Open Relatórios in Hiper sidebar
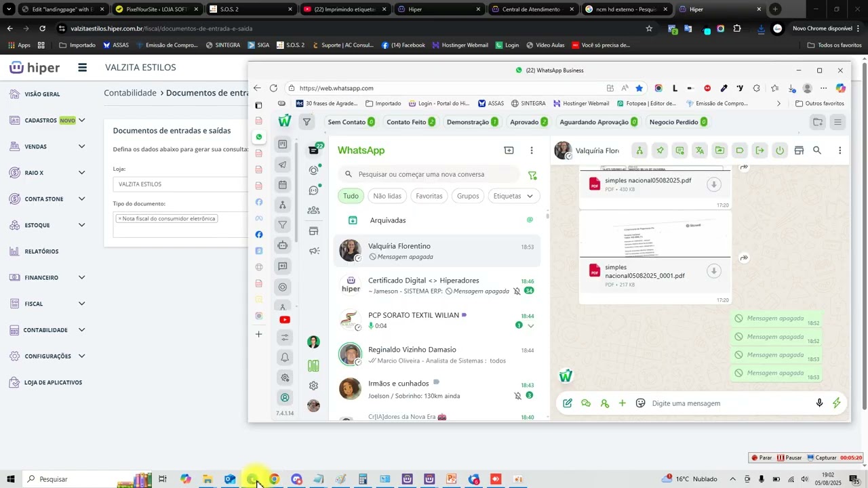868x488 pixels. tap(41, 251)
